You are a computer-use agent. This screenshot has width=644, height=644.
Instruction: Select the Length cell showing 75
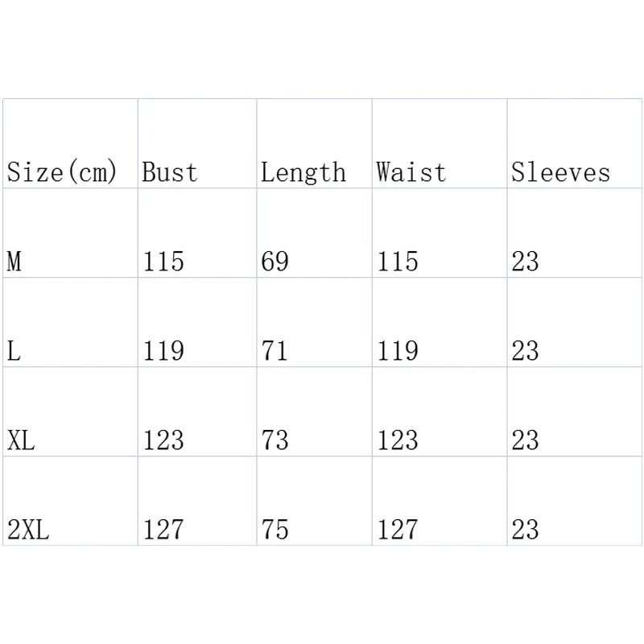[x=275, y=530]
